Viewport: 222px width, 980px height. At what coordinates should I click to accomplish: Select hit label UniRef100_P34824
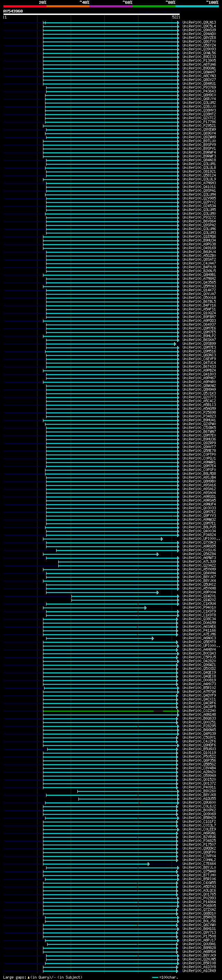pyautogui.click(x=199, y=535)
